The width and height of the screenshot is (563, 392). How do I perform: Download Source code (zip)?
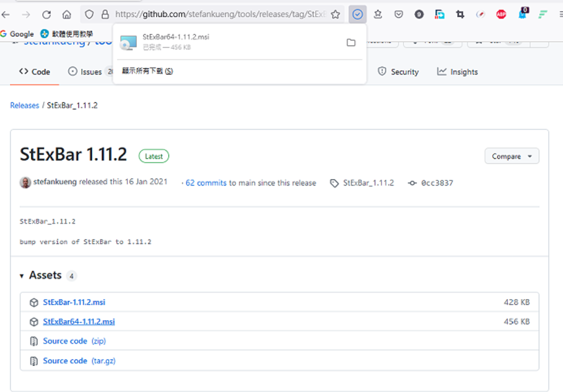74,341
